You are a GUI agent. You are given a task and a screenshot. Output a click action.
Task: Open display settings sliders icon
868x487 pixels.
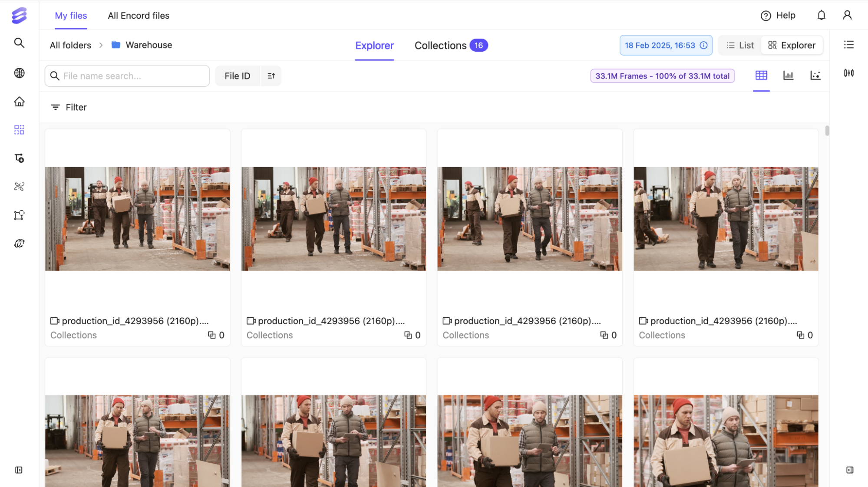point(848,73)
